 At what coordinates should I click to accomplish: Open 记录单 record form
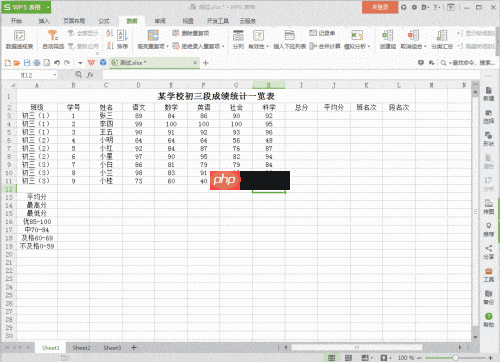322,33
